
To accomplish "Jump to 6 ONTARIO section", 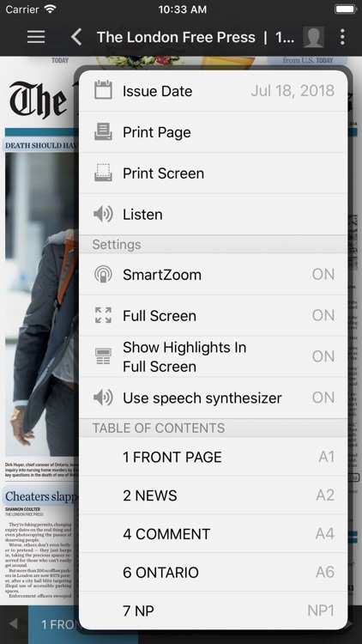I will [213, 572].
